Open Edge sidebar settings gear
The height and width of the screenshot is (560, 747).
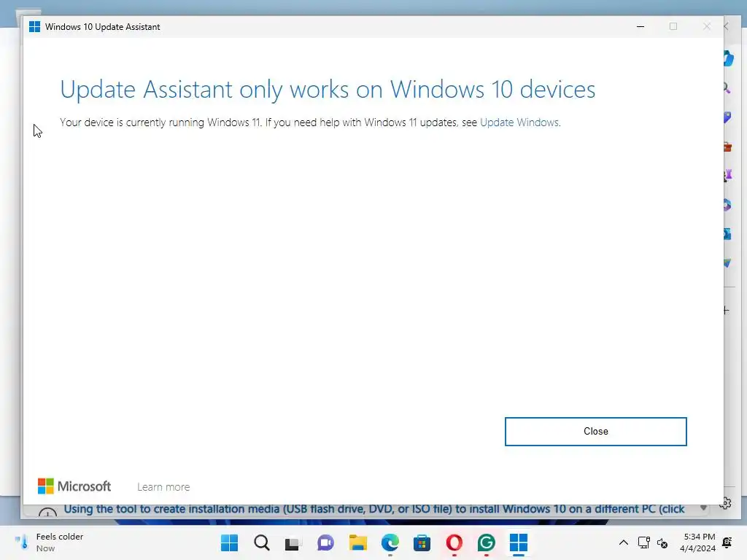pos(726,503)
